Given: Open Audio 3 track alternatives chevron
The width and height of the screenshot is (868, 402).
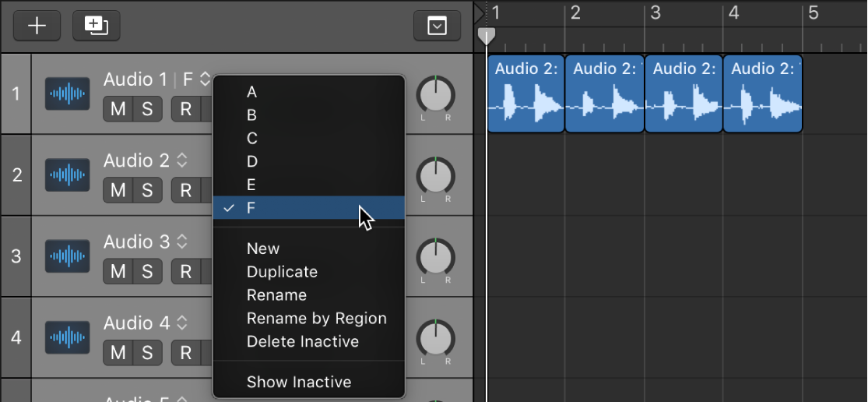Looking at the screenshot, I should click(x=181, y=242).
